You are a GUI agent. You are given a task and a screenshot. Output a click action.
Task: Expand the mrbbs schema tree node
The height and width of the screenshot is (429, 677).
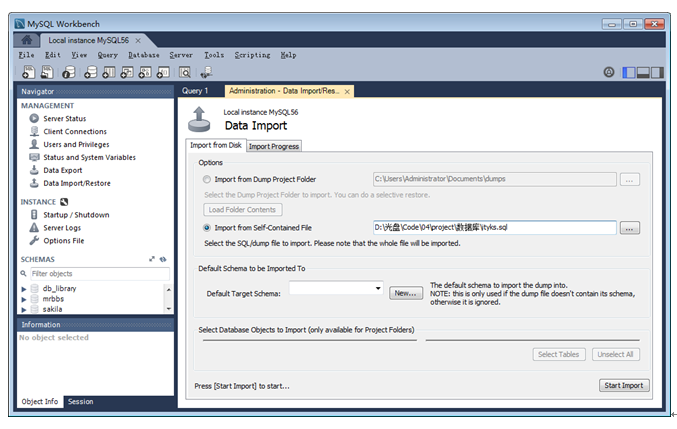[x=24, y=299]
